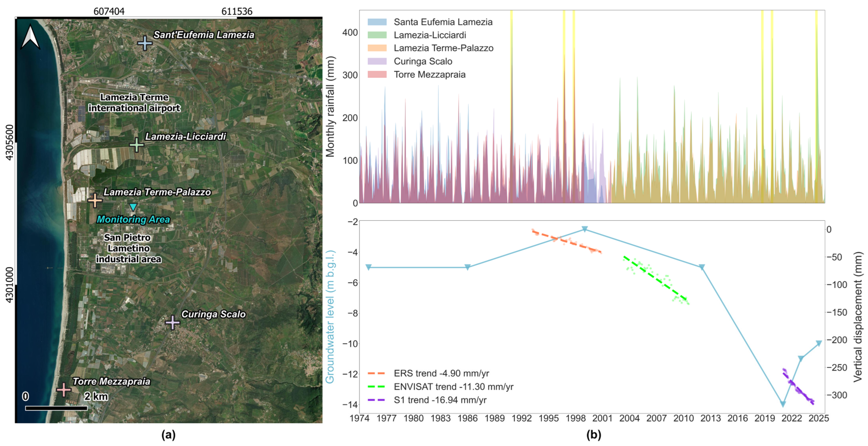
Task: Select the Curinga Scalo purple cross marker
Action: 172,323
